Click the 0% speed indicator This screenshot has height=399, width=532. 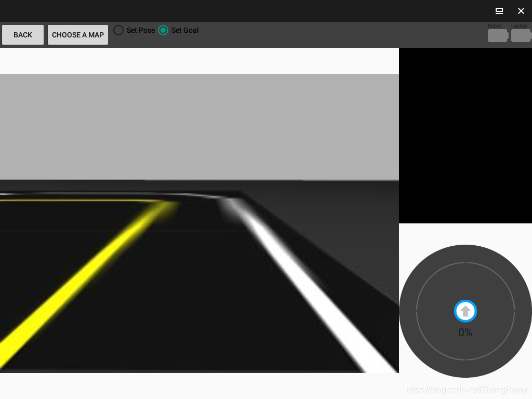click(x=464, y=332)
